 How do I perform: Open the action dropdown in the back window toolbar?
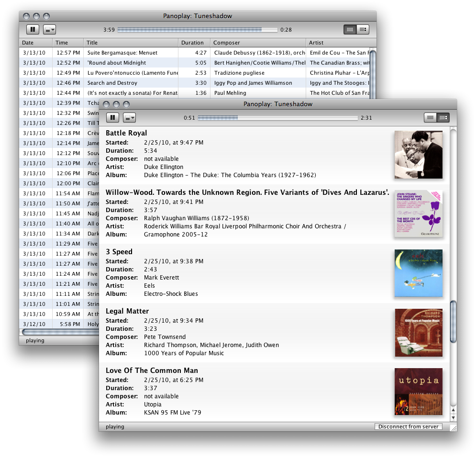click(x=49, y=30)
